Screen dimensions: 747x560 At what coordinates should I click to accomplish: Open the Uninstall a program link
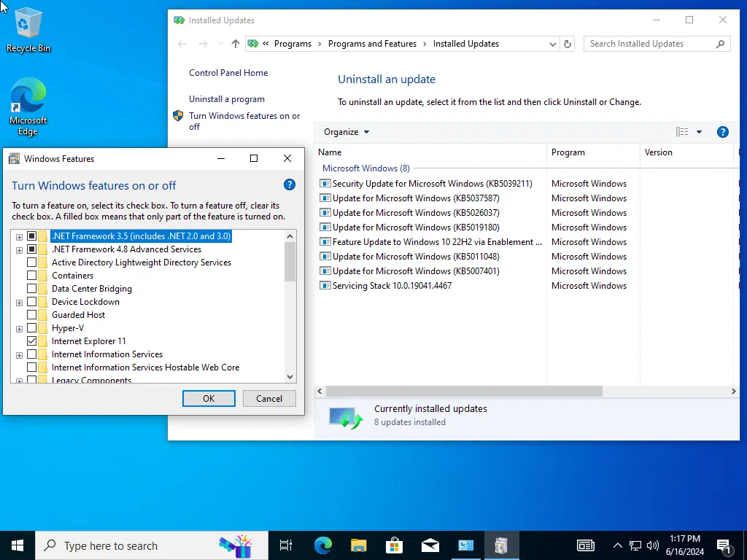[227, 99]
